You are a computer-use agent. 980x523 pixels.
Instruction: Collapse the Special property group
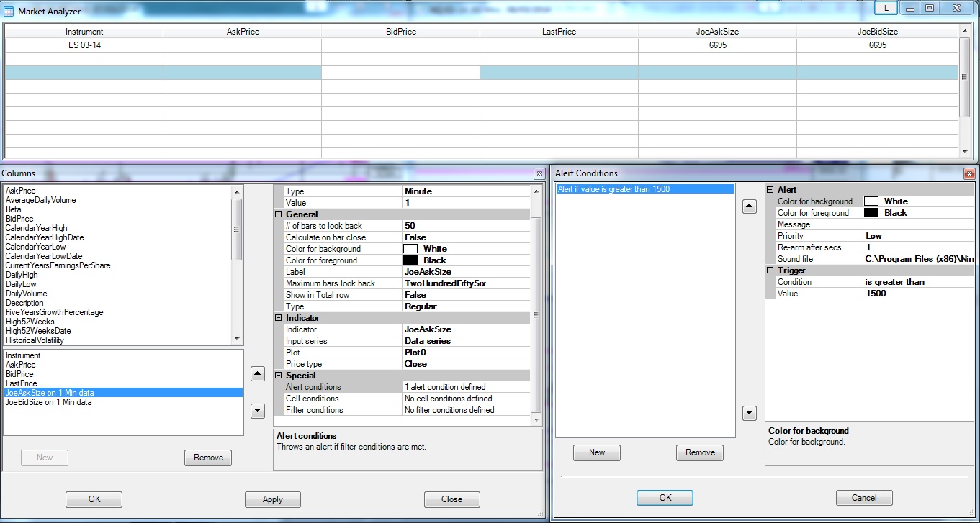click(x=279, y=376)
